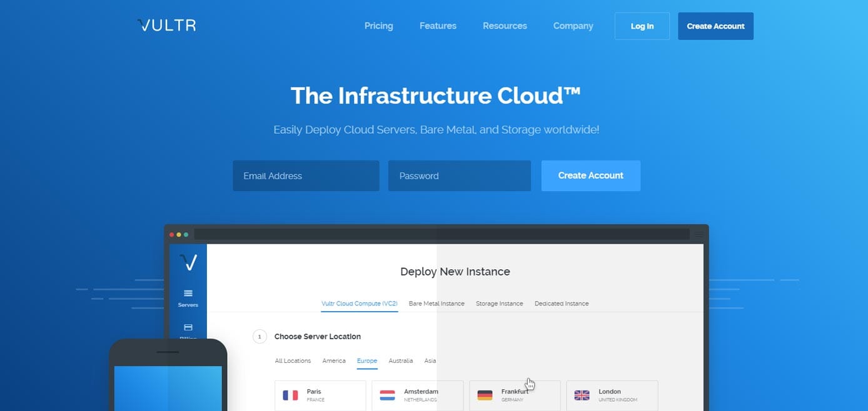Open the Resources menu in the navigation
Screen dimensions: 868x411
[504, 26]
